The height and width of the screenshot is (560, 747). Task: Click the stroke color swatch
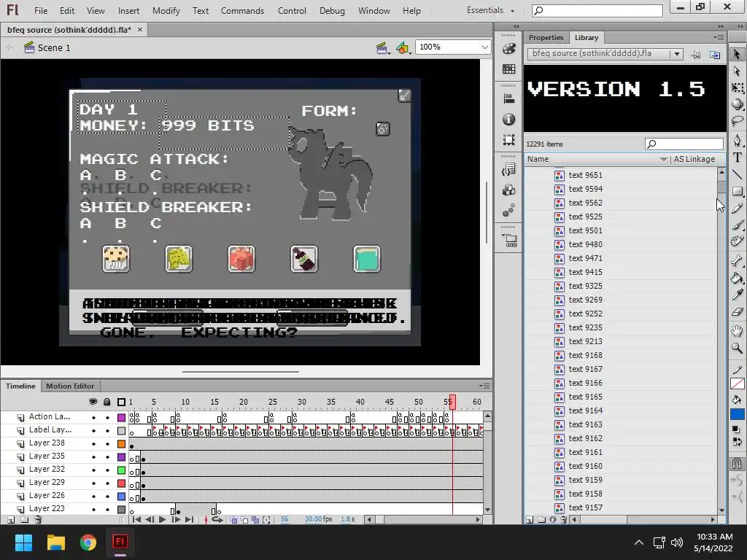[737, 384]
